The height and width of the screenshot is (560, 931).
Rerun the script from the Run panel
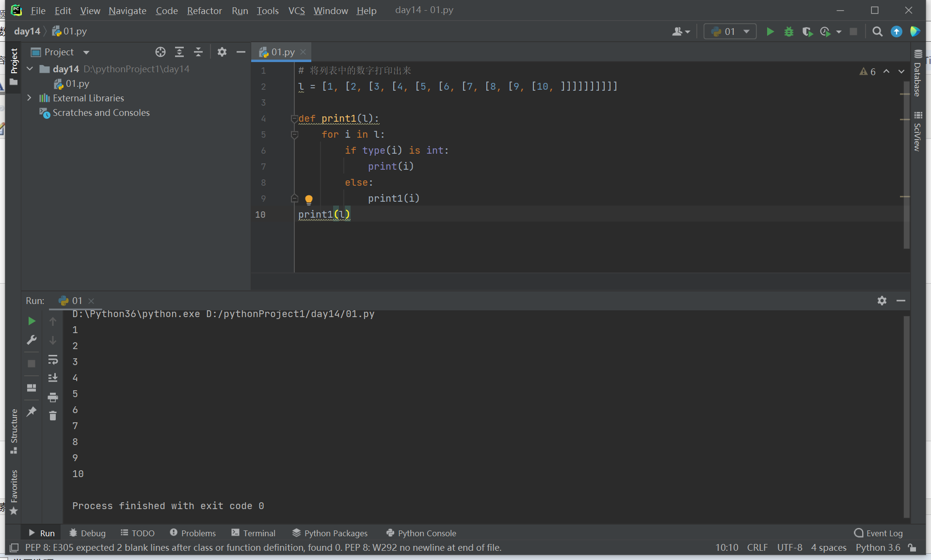32,321
